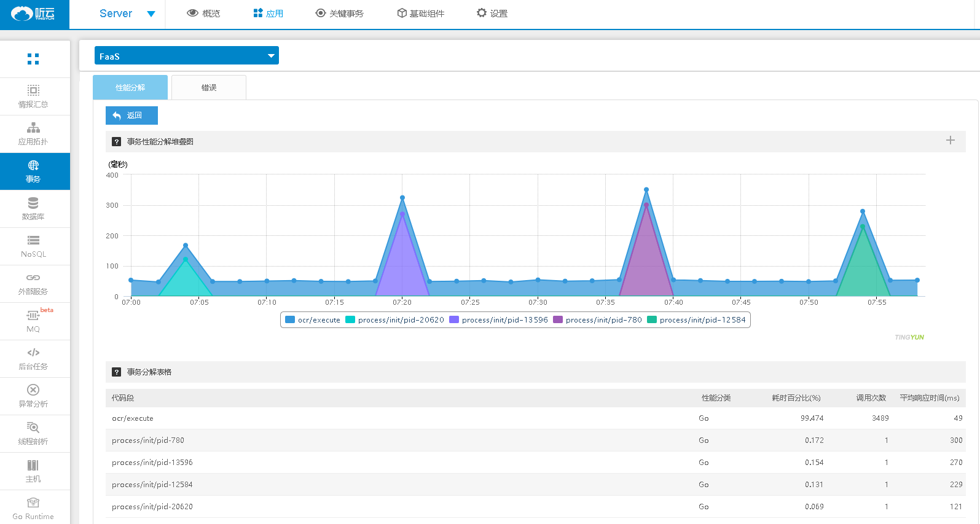Click the 返回 back button
The image size is (980, 524).
click(x=131, y=115)
